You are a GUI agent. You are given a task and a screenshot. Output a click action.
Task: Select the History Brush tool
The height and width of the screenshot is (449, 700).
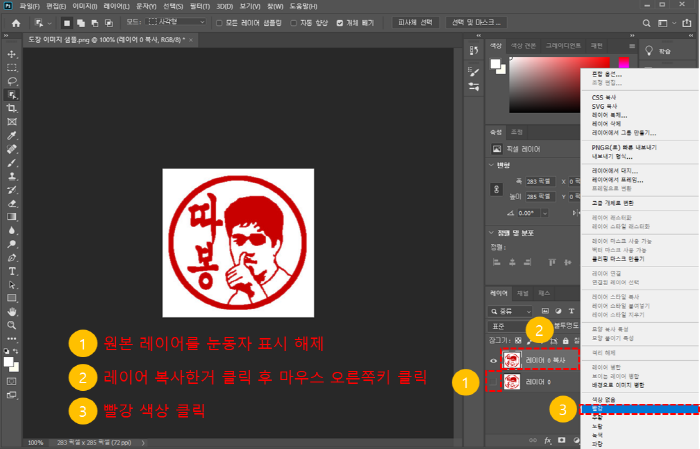(x=12, y=190)
